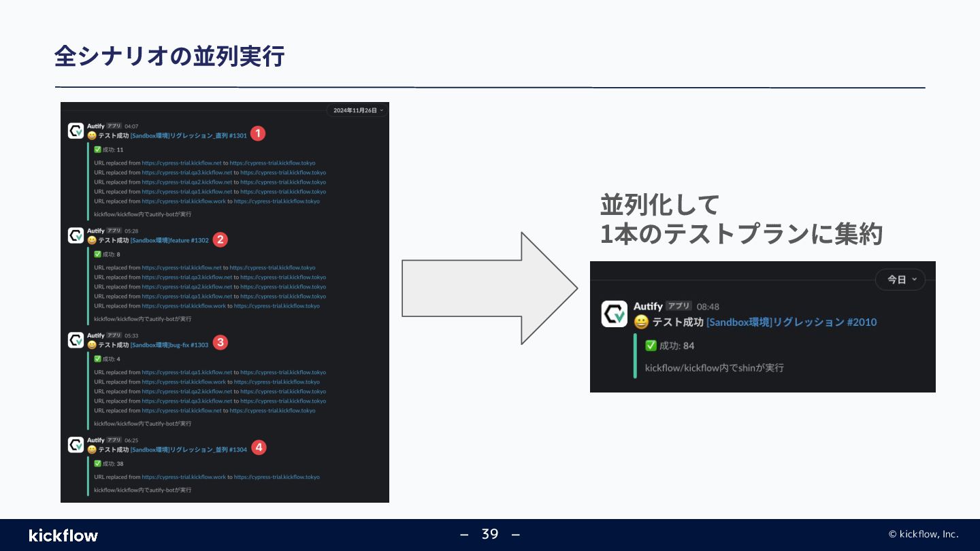The width and height of the screenshot is (980, 551).
Task: Click the 08:48 message timestamp
Action: pos(708,307)
